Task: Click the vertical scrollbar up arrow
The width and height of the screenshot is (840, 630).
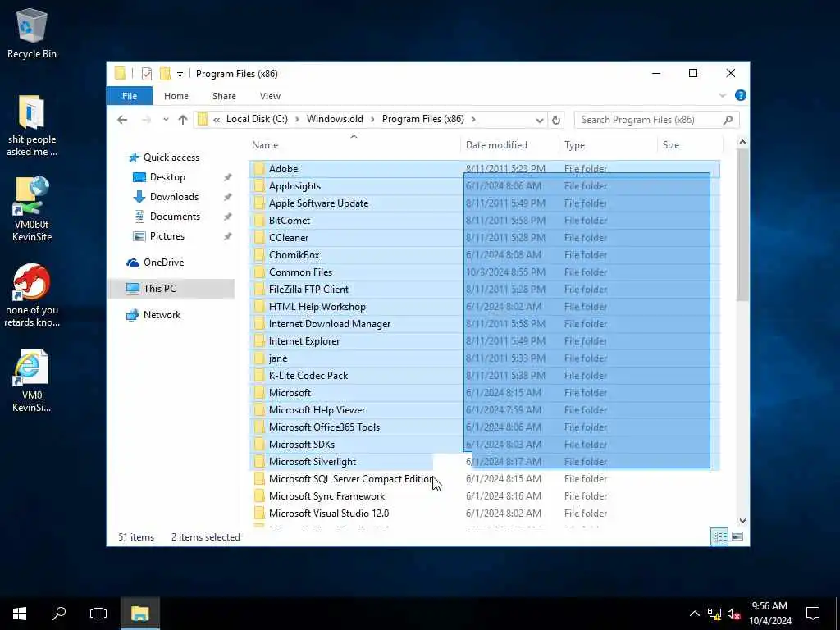Action: (x=742, y=142)
